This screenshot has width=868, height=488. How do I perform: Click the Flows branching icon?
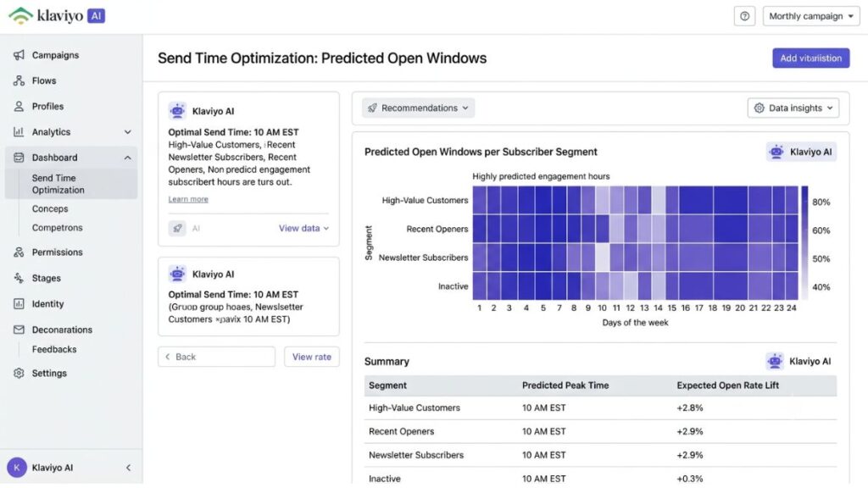coord(19,80)
